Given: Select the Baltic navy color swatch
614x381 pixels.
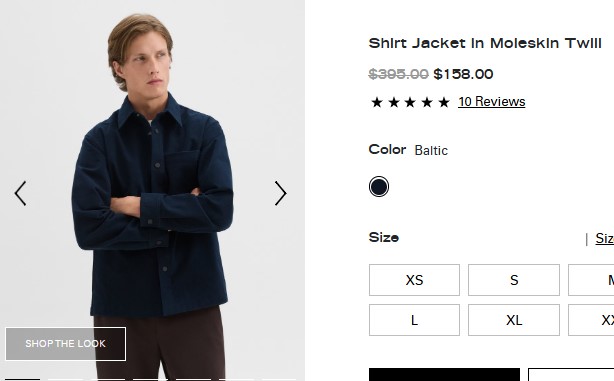Looking at the screenshot, I should click(379, 186).
